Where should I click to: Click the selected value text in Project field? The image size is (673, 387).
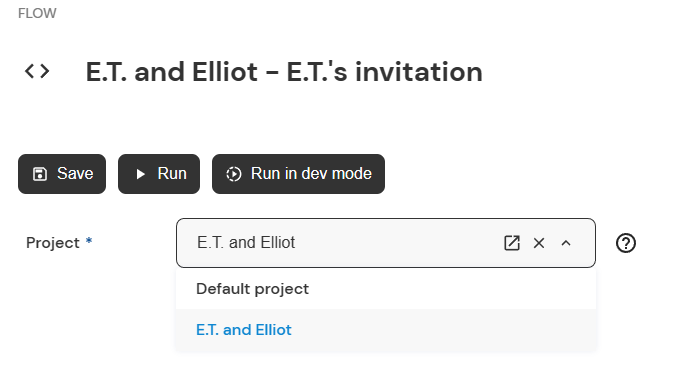[246, 242]
